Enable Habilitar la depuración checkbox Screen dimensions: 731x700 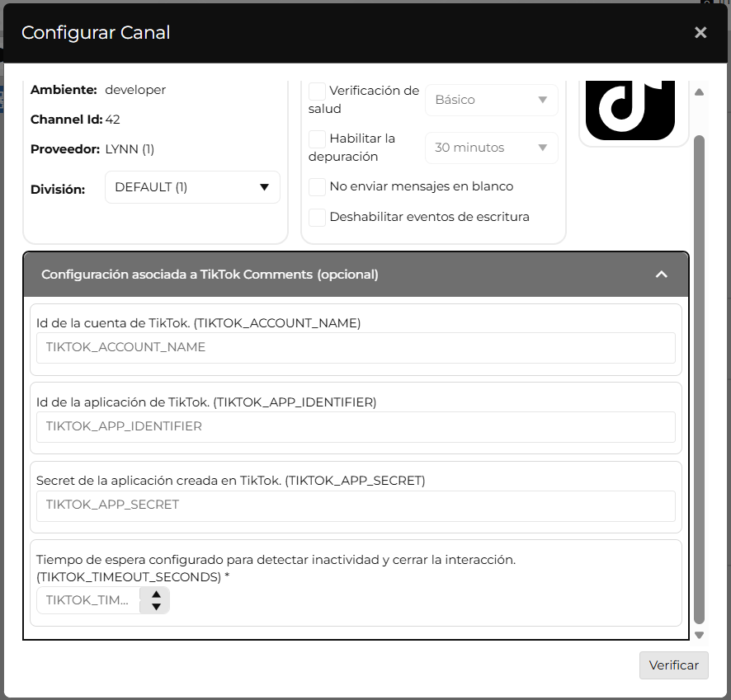317,139
